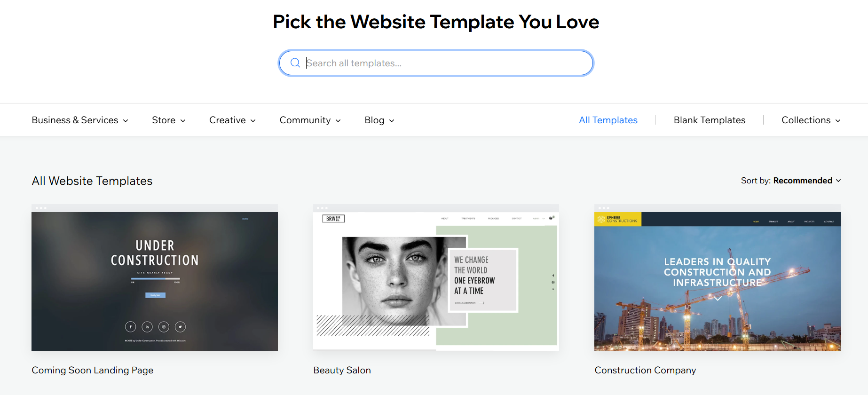Click the Facebook icon in Beauty Salon sidebar
The image size is (868, 395).
[x=553, y=276]
